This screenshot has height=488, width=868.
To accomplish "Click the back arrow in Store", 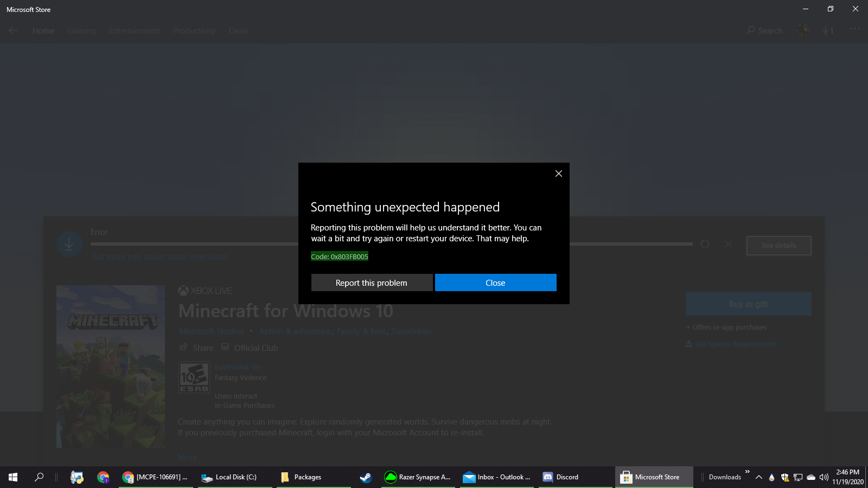I will coord(13,31).
